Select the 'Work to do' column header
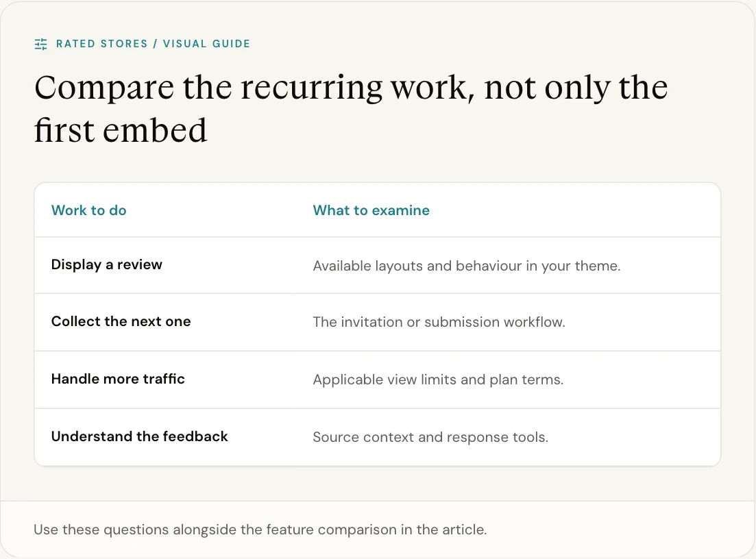The width and height of the screenshot is (756, 559). [x=88, y=210]
